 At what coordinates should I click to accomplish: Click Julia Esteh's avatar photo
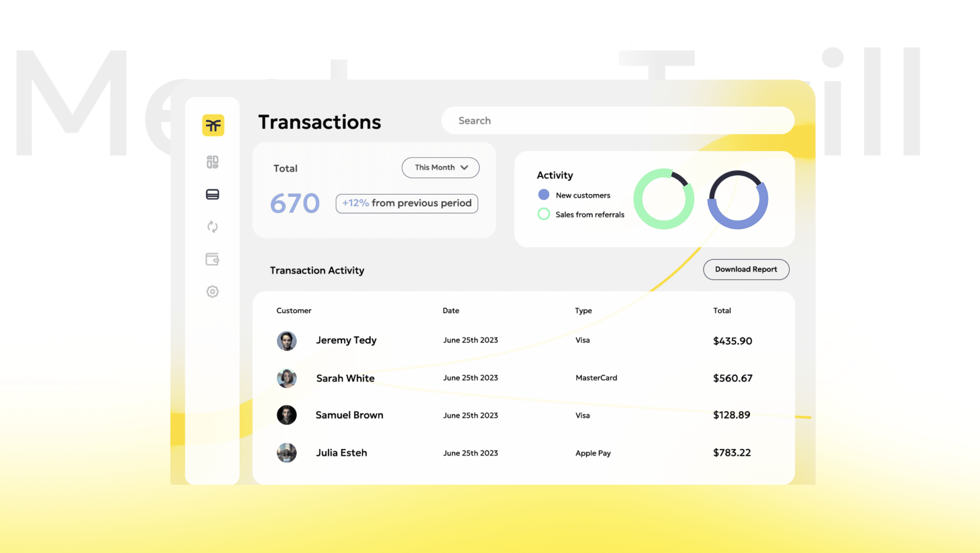pyautogui.click(x=287, y=453)
